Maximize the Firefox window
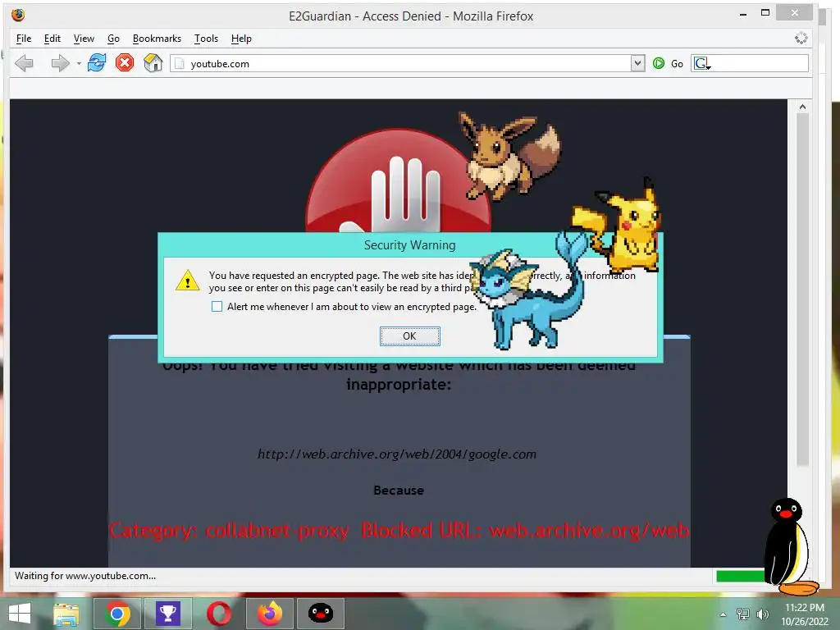The image size is (840, 630). [x=765, y=13]
